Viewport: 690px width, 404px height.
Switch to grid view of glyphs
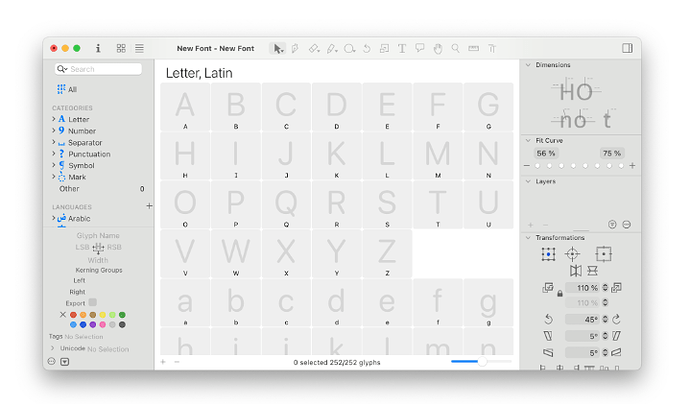point(121,48)
